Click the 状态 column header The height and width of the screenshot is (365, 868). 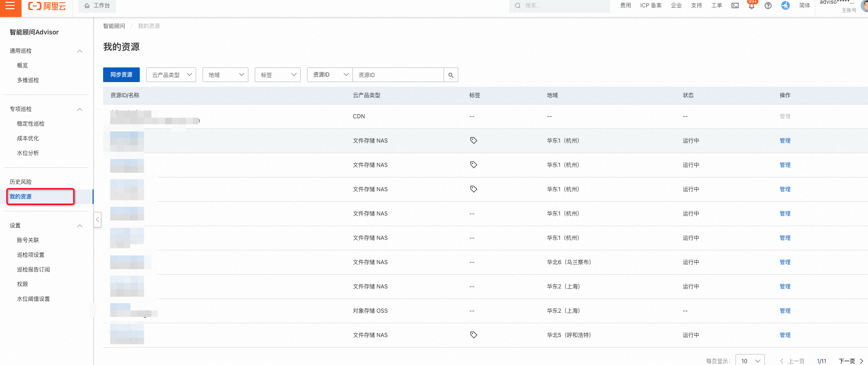(x=688, y=95)
